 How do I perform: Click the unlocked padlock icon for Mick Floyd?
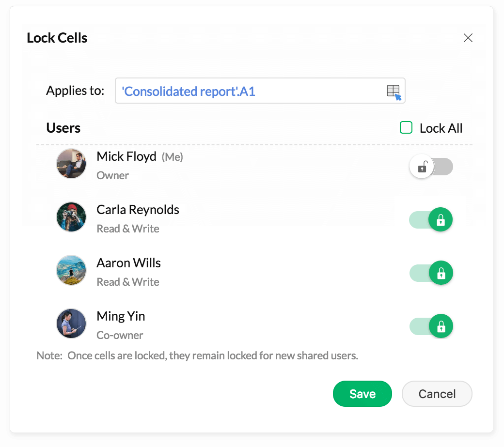click(x=421, y=167)
